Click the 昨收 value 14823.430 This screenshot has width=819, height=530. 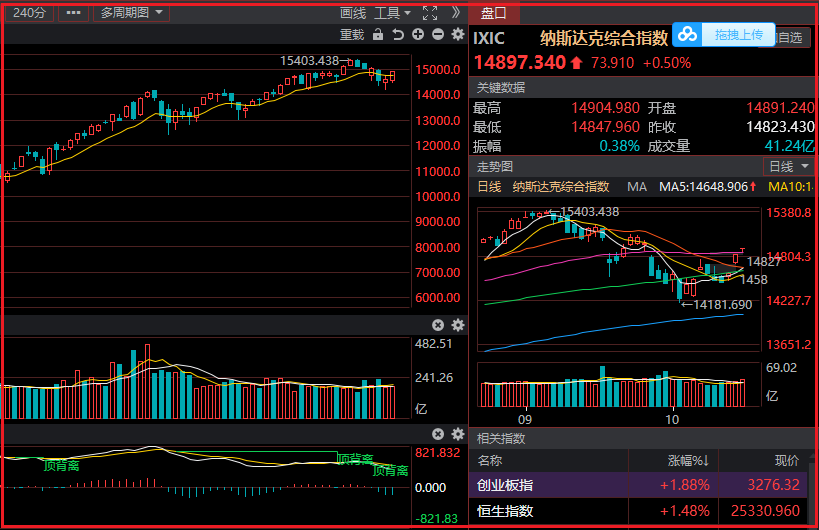[780, 127]
